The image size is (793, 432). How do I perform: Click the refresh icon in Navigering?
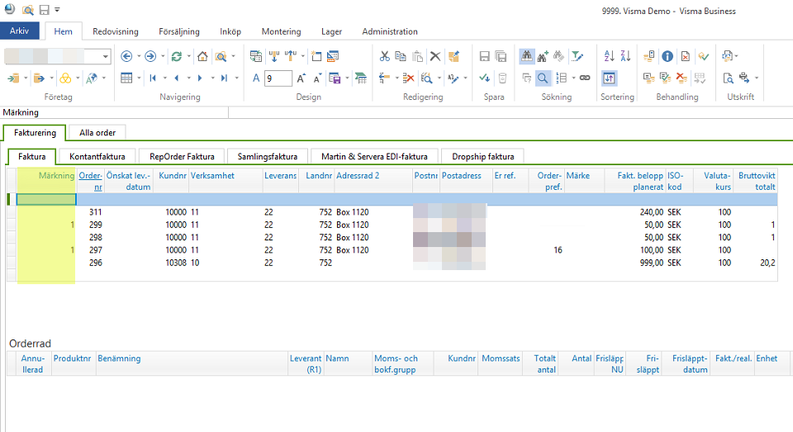click(x=176, y=57)
